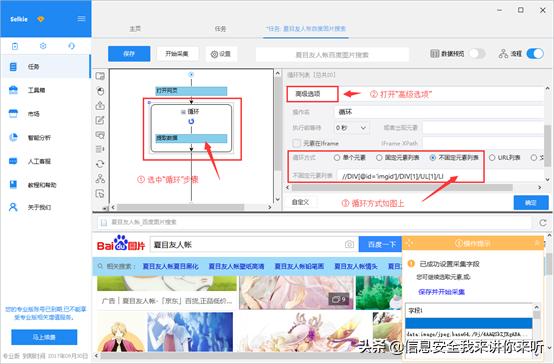Click the 操作名 field showing 循环

439,112
